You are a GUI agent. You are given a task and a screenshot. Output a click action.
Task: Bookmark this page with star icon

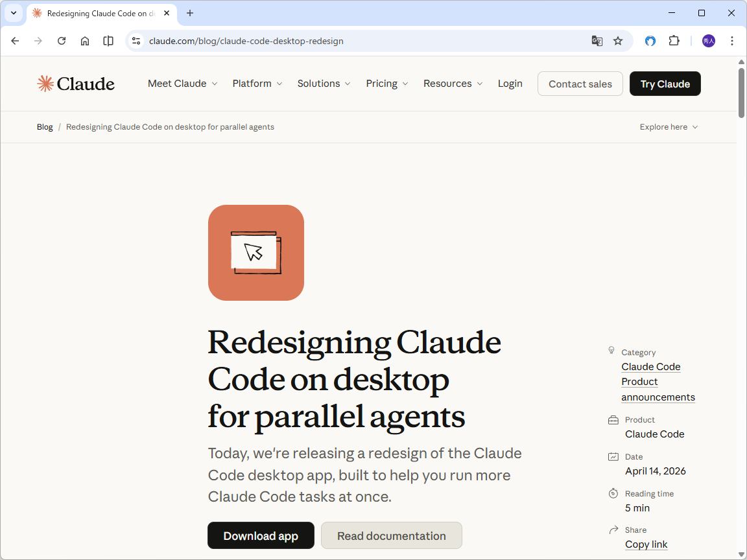pos(618,41)
